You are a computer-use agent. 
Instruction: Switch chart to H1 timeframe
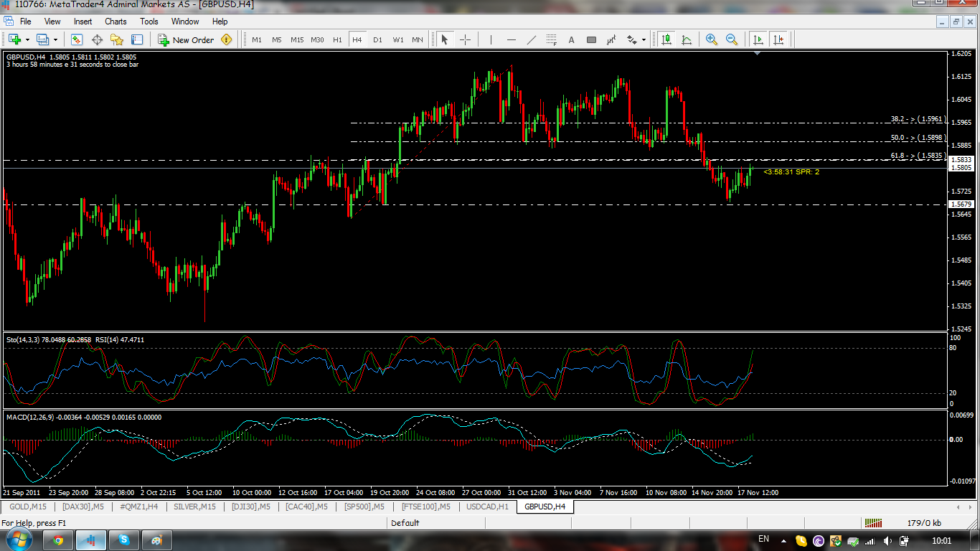[x=337, y=39]
